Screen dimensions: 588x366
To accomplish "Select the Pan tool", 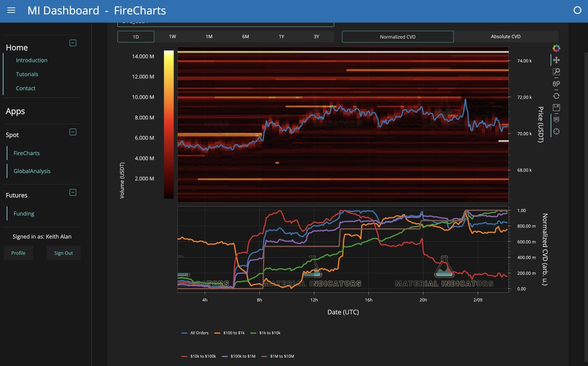I will click(x=556, y=60).
